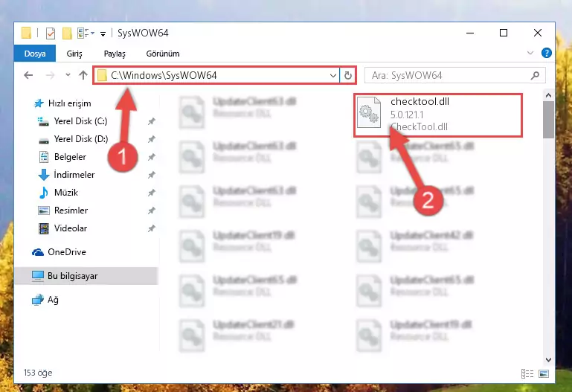Click the Belgeler document icon
Viewport: 572px width, 392px height.
click(x=44, y=157)
